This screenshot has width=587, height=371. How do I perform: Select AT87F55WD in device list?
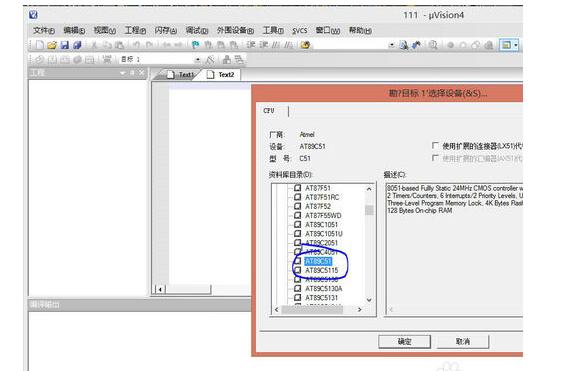click(x=323, y=215)
